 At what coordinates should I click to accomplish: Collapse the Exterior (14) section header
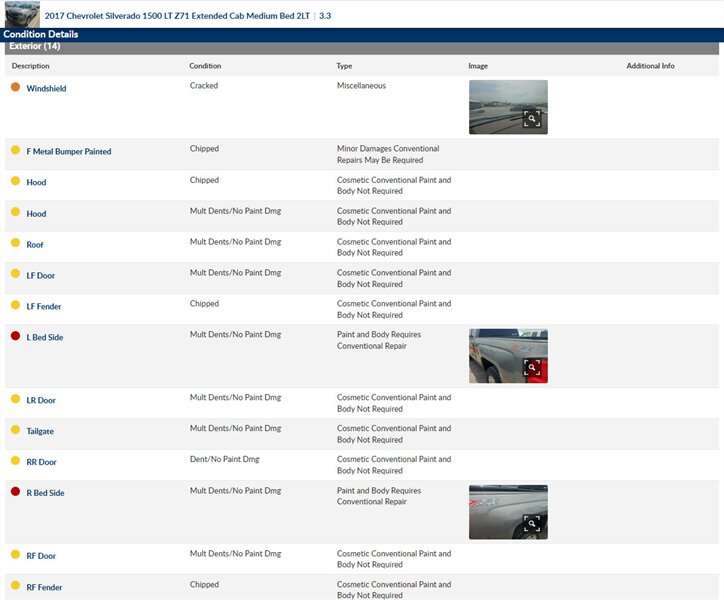362,47
